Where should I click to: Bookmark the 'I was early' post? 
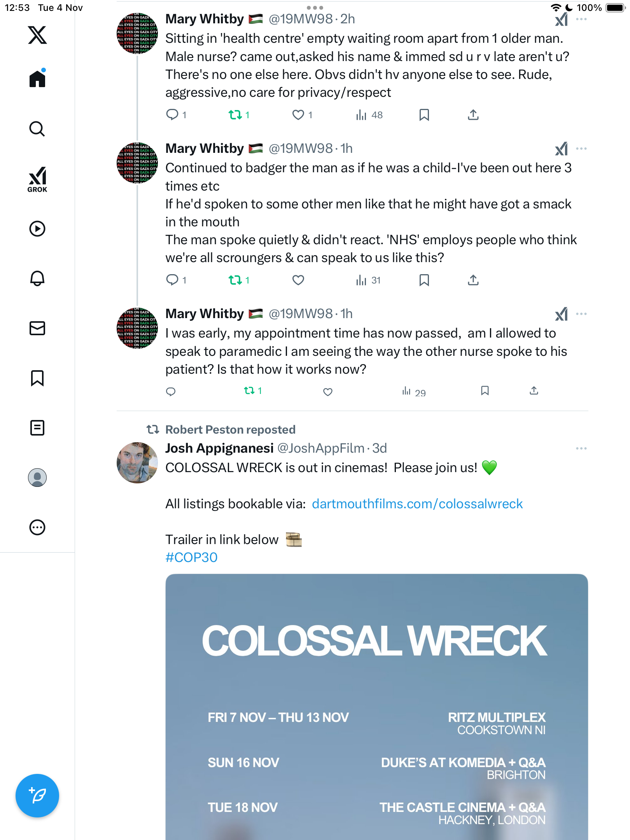pos(485,391)
